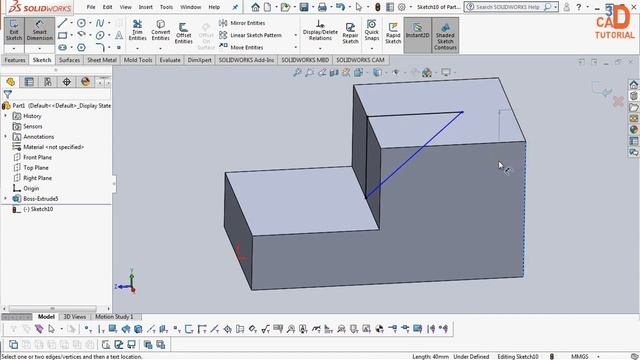This screenshot has height=360, width=640.
Task: Switch to the Sheet Metal tab
Action: (102, 60)
